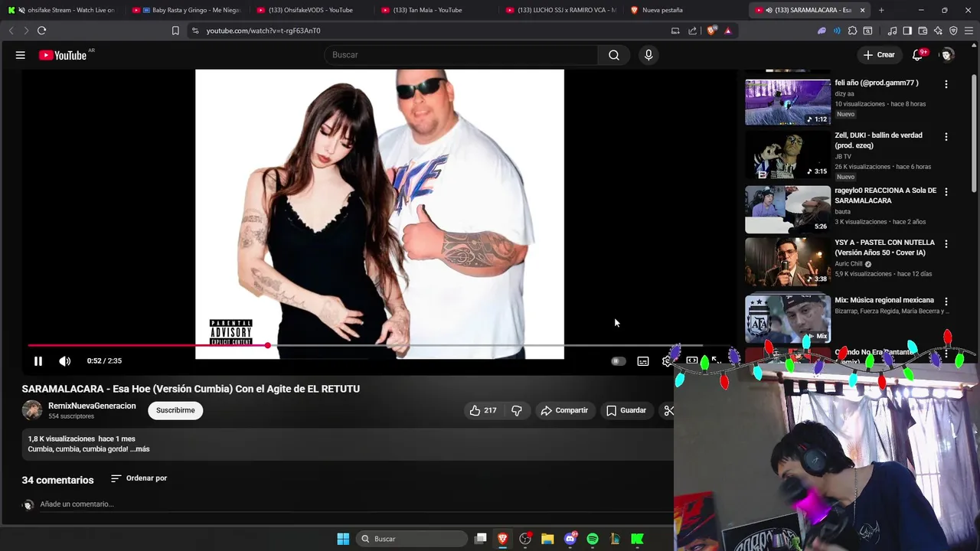
Task: Switch to the OhsifakeVODS YouTube tab
Action: 311,10
